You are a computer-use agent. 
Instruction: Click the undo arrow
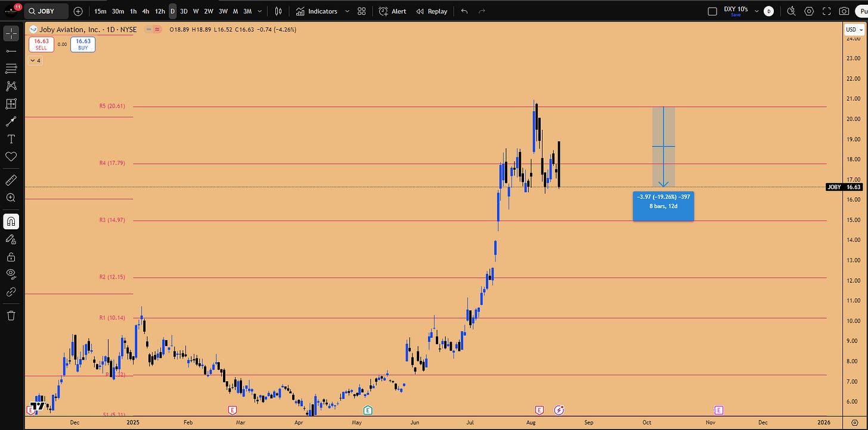tap(464, 11)
